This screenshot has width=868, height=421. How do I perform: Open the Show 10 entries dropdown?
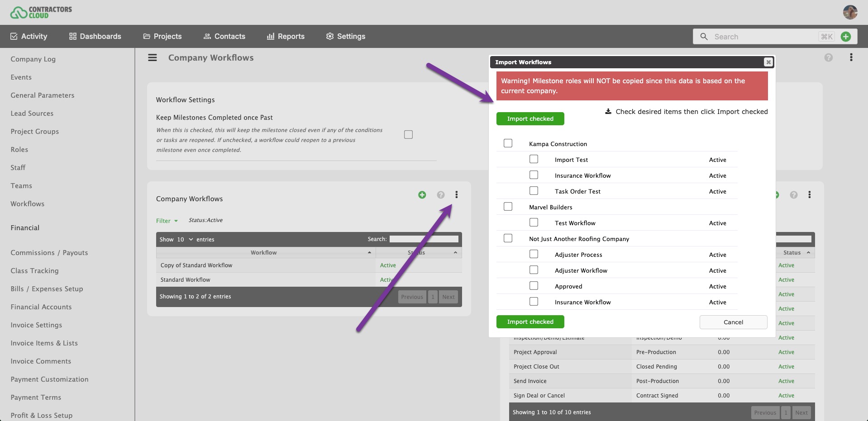pos(185,240)
